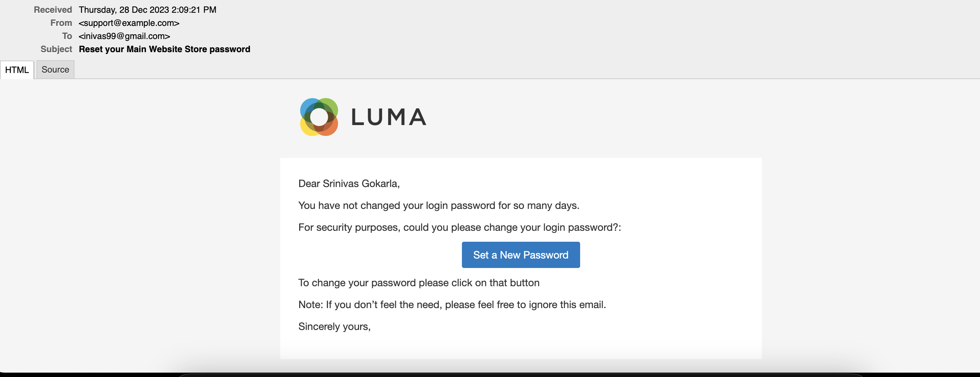Click the line about not changing login password

pos(438,206)
